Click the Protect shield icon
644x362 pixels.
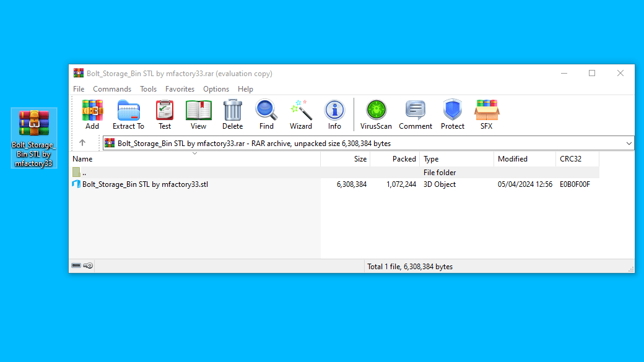pos(452,114)
